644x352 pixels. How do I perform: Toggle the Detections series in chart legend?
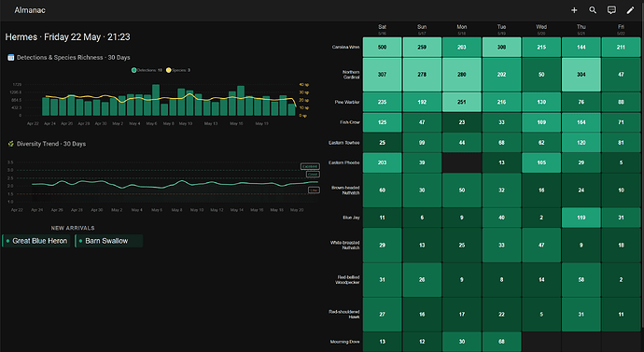(x=147, y=70)
